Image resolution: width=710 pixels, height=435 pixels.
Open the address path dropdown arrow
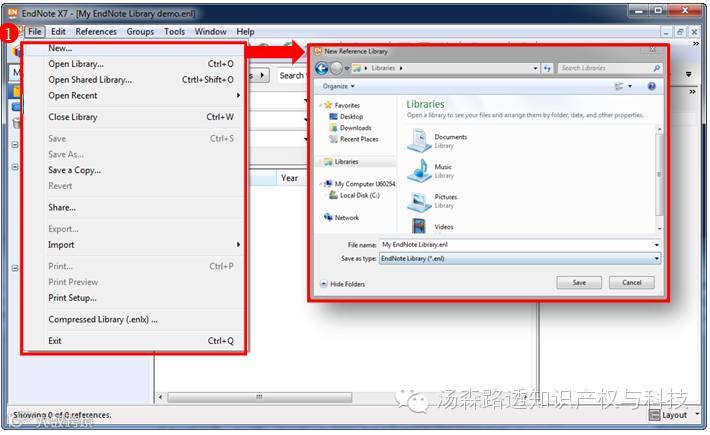pos(535,68)
